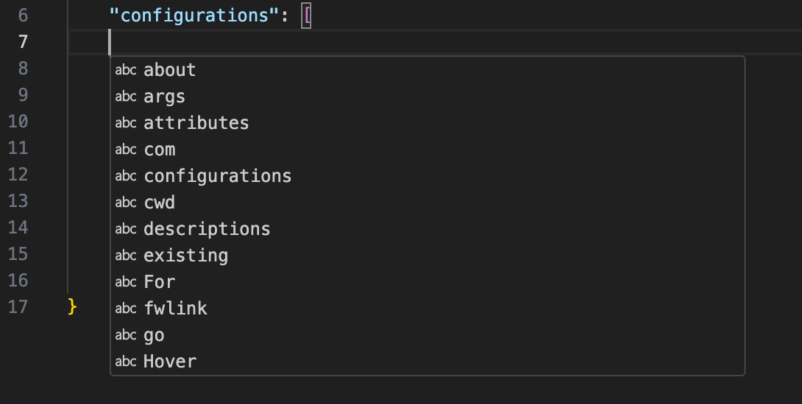802x404 pixels.
Task: Click the abc icon next to "fwlink"
Action: pyautogui.click(x=125, y=309)
